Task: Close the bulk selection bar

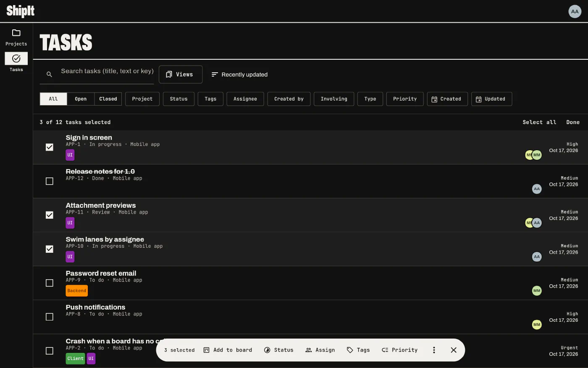Action: click(454, 350)
